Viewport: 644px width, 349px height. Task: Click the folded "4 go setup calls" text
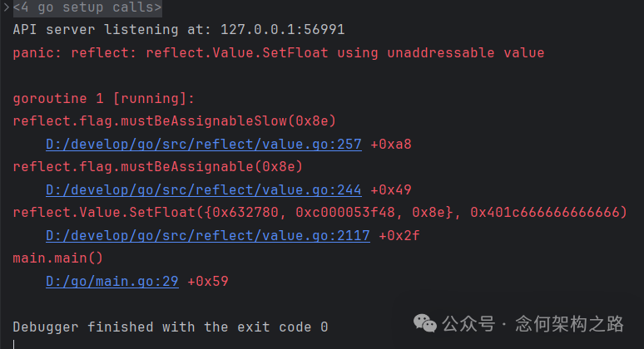87,7
